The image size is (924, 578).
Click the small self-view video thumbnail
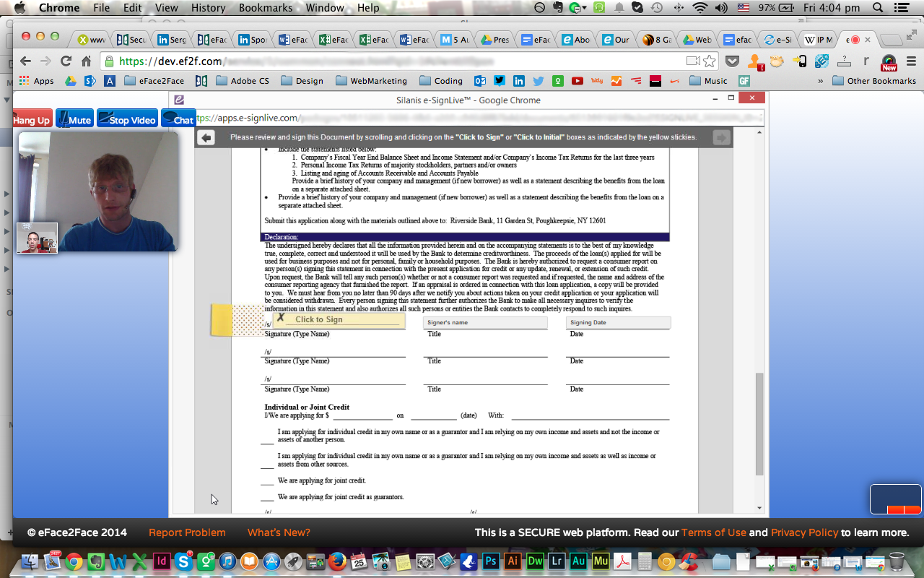(37, 238)
